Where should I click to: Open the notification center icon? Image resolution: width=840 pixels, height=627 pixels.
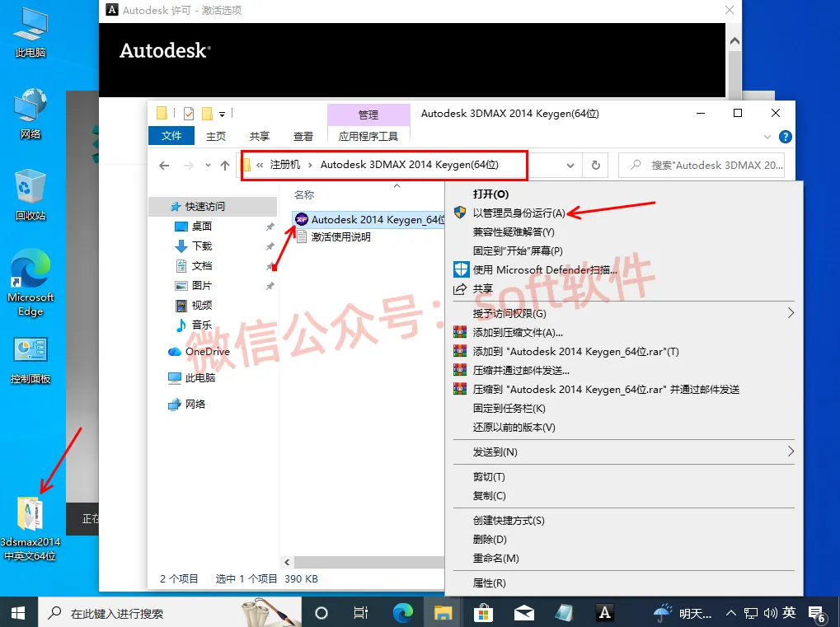[x=817, y=614]
